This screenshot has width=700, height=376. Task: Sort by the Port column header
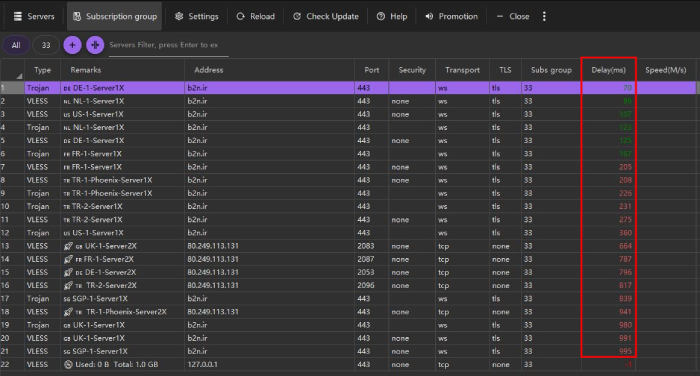371,70
